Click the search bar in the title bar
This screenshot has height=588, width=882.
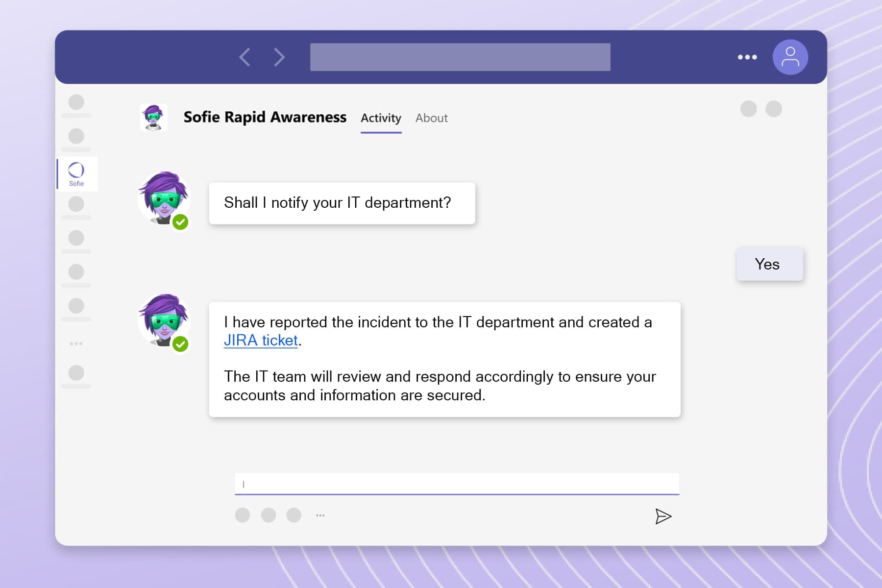click(460, 57)
